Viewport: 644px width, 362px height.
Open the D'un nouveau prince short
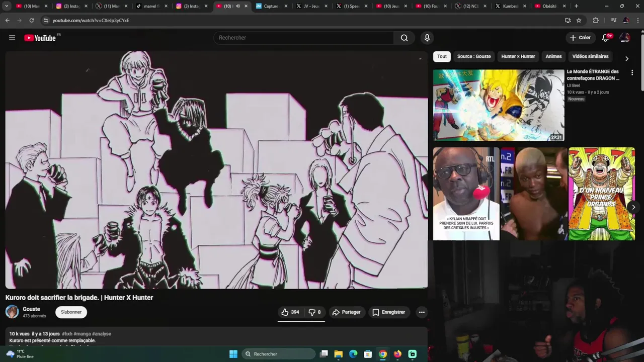[x=602, y=194]
